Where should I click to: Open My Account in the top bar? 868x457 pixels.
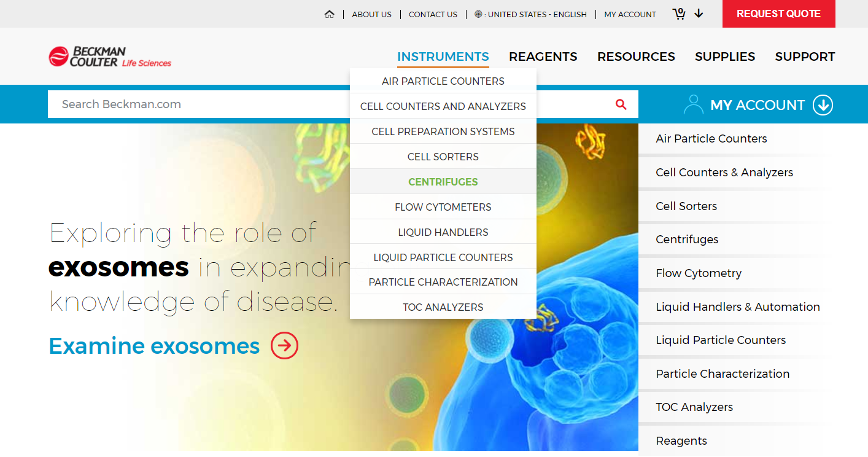coord(630,14)
